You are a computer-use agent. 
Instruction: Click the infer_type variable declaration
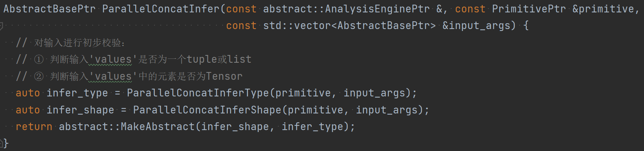pyautogui.click(x=77, y=93)
